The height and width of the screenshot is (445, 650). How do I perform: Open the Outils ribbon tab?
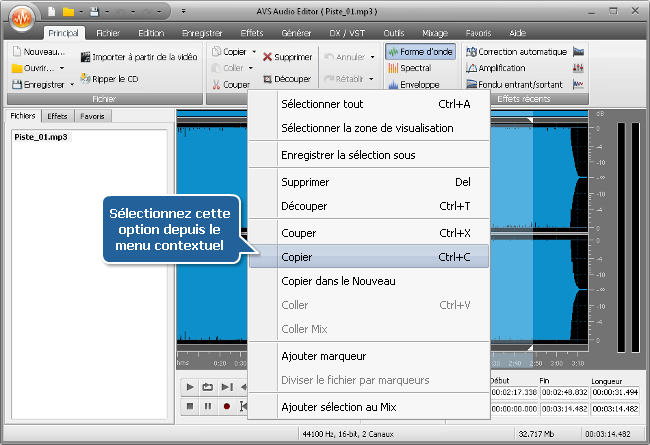pyautogui.click(x=393, y=33)
